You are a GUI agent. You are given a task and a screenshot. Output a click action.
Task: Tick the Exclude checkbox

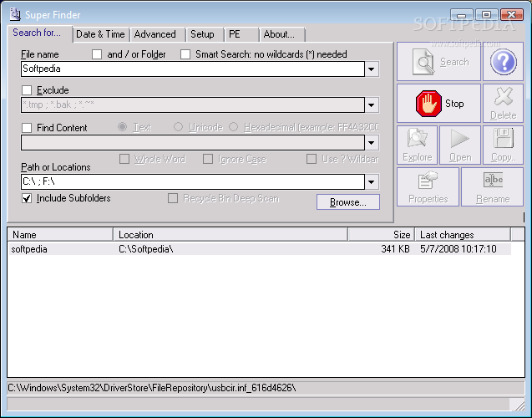point(27,90)
